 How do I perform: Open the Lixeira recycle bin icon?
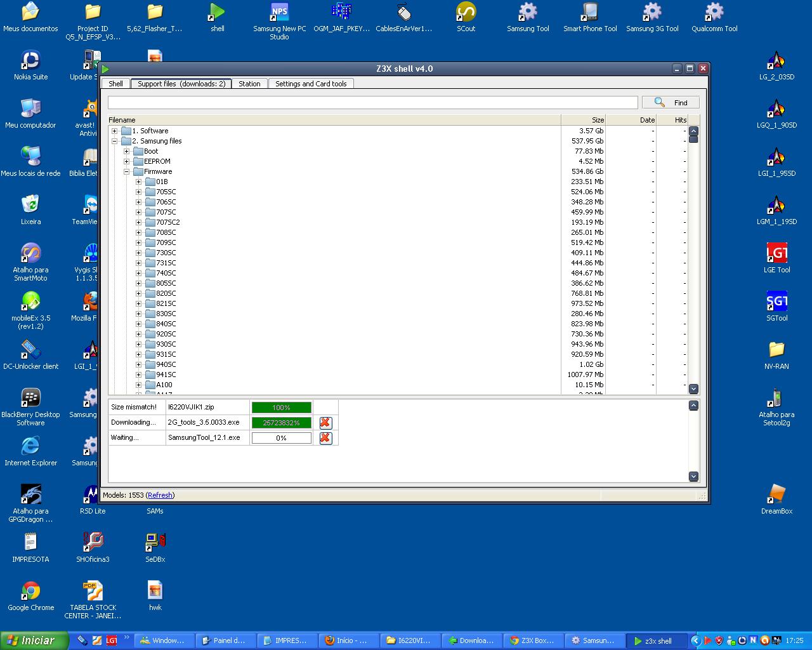30,210
